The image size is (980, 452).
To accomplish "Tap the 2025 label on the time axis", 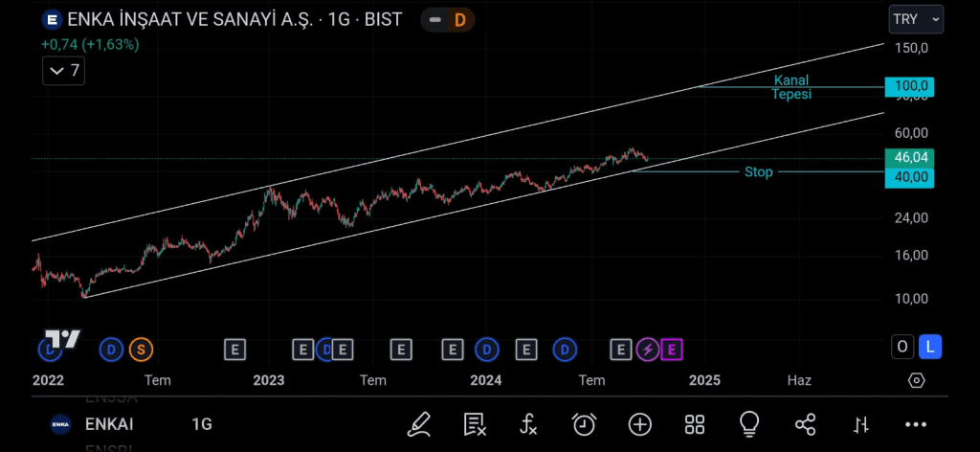I will tap(704, 380).
